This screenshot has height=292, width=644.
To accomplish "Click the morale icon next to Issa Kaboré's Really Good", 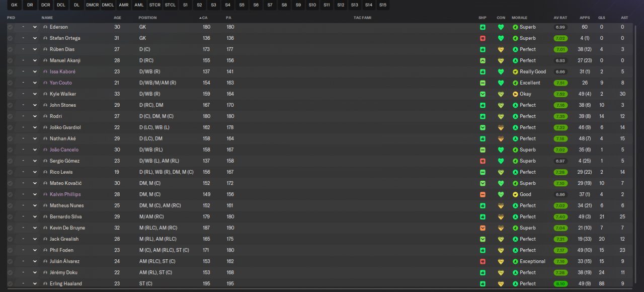I will tap(515, 71).
